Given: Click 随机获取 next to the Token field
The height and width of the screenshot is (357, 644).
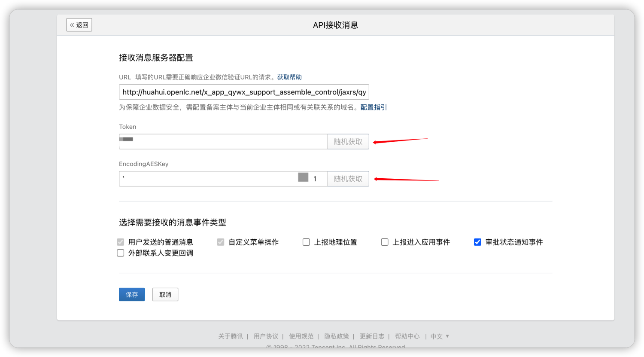Looking at the screenshot, I should (348, 142).
